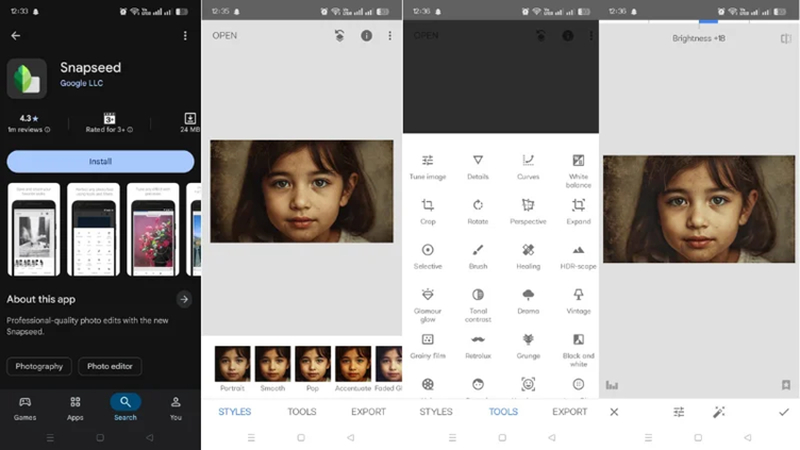Tap Android home button on Play Store screen
This screenshot has height=450, width=800.
click(x=100, y=438)
